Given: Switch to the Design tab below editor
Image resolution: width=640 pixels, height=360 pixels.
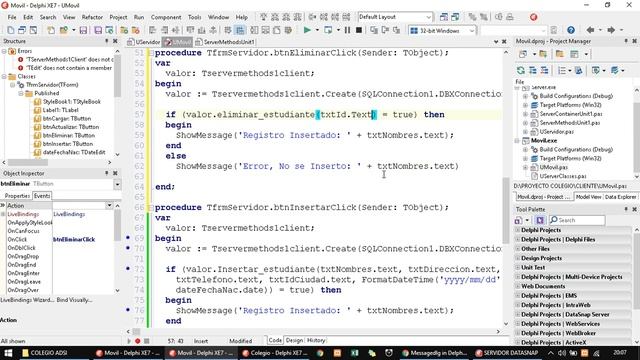Looking at the screenshot, I should click(x=294, y=340).
